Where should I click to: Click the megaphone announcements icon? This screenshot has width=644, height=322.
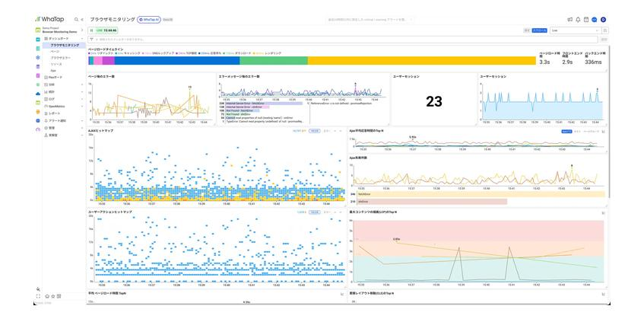[570, 19]
